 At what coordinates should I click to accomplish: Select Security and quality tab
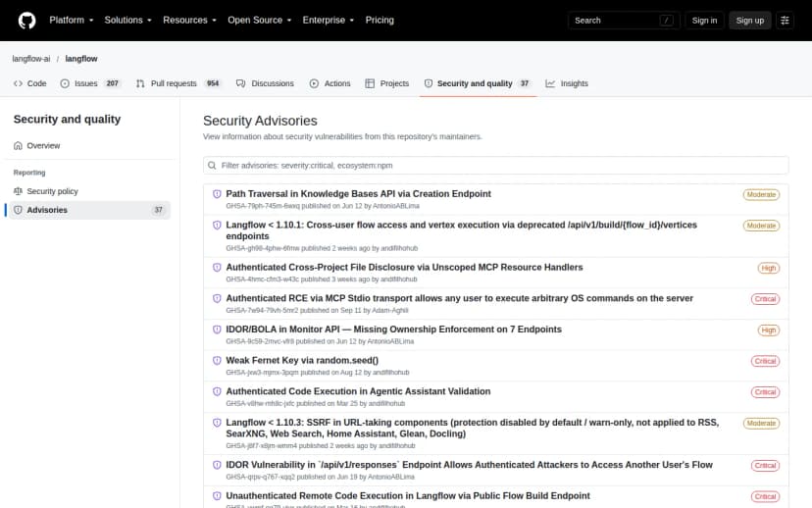[478, 83]
